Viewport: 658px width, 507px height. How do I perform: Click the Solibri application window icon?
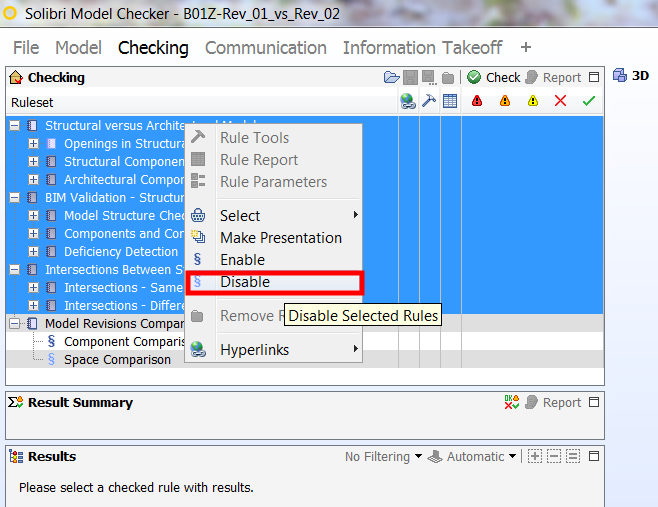pyautogui.click(x=10, y=13)
